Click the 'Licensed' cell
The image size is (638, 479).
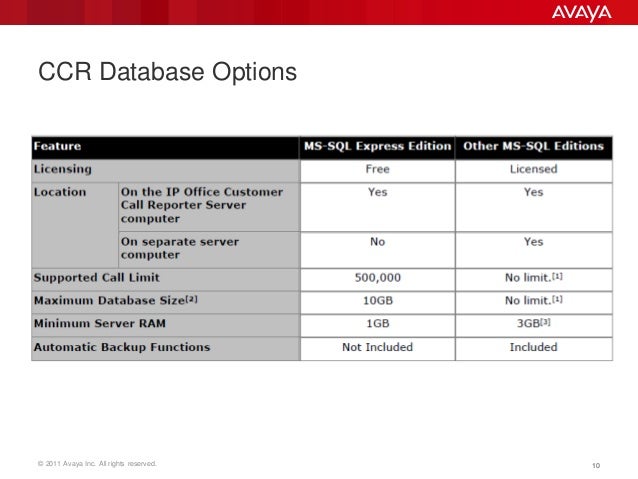(533, 169)
